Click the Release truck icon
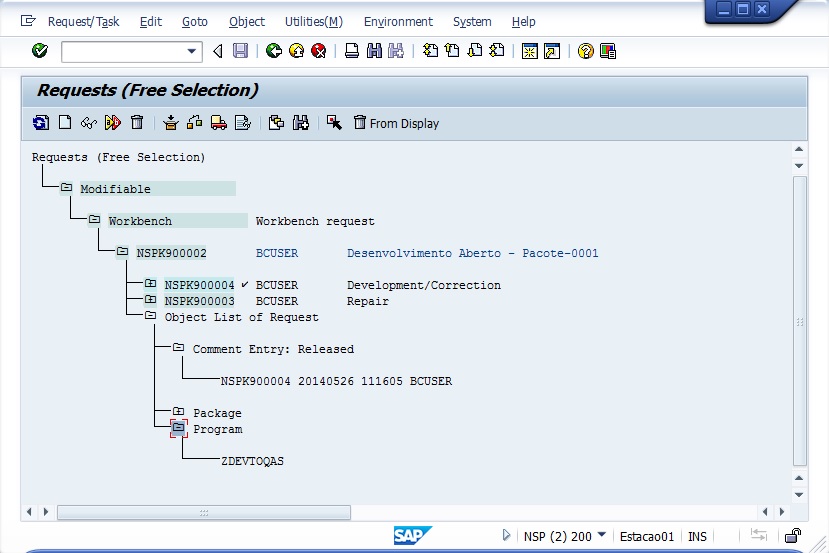829x553 pixels. point(218,123)
